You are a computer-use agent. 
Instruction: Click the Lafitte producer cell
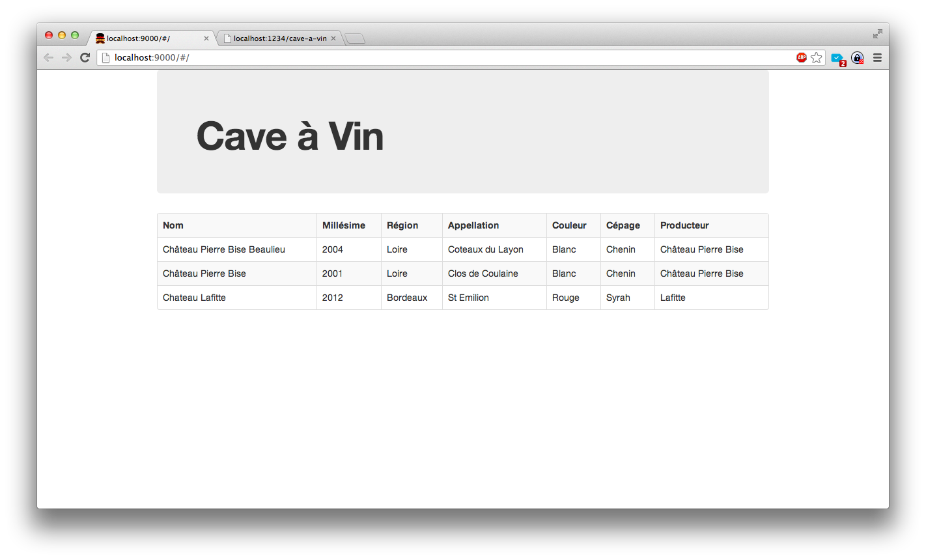click(712, 298)
